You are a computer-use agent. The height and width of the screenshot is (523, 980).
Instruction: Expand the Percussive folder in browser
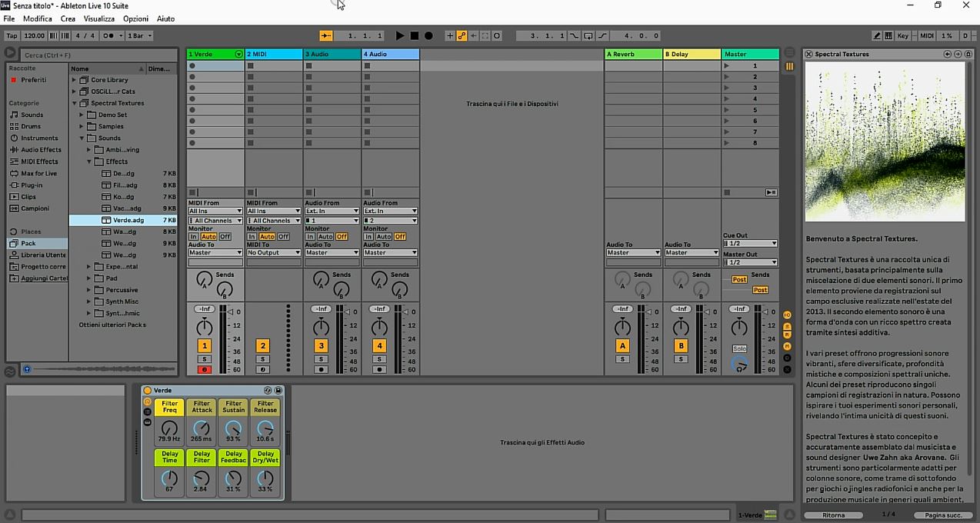[89, 290]
